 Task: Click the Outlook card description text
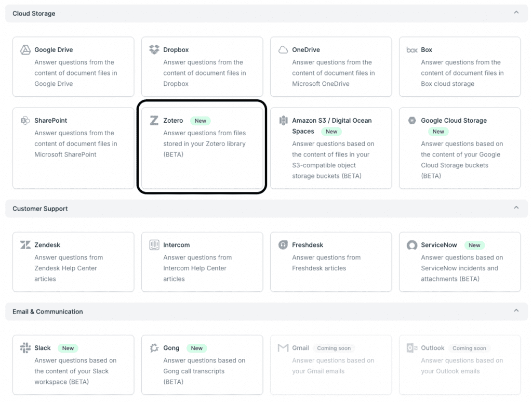pyautogui.click(x=461, y=366)
